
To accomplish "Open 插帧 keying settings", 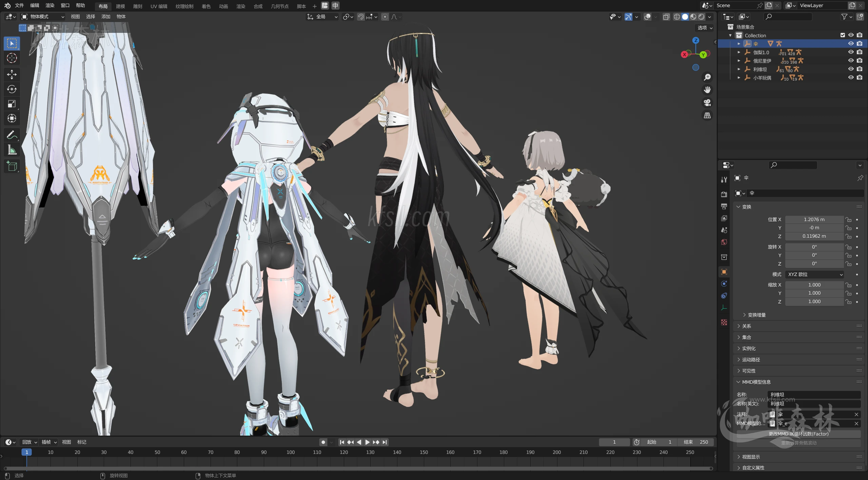I will coord(49,442).
